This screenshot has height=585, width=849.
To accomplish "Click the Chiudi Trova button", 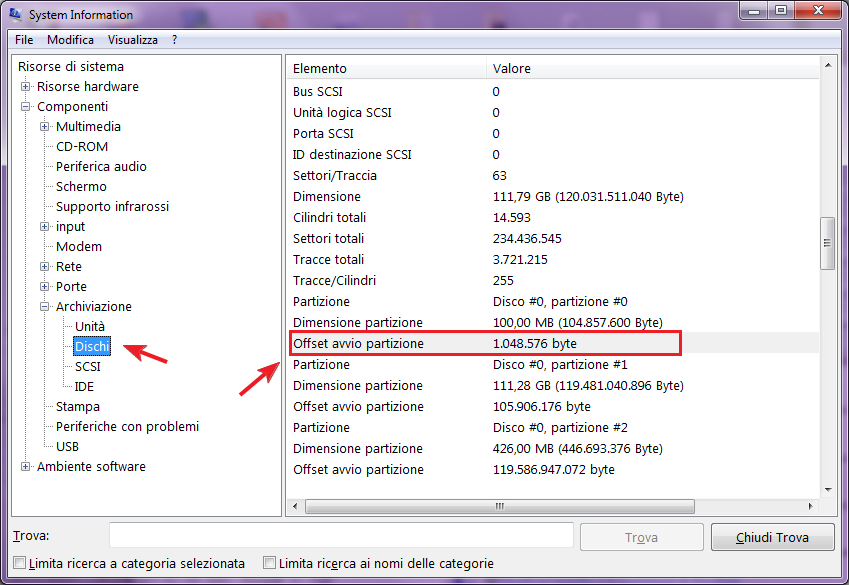I will (773, 537).
